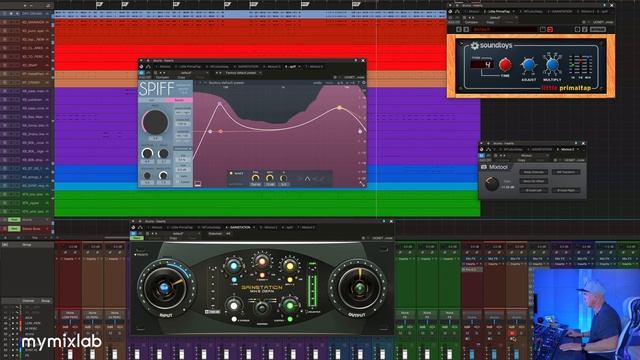Click the purple EQ node at SPIFF curve peak
640x360 pixels.
(220, 104)
